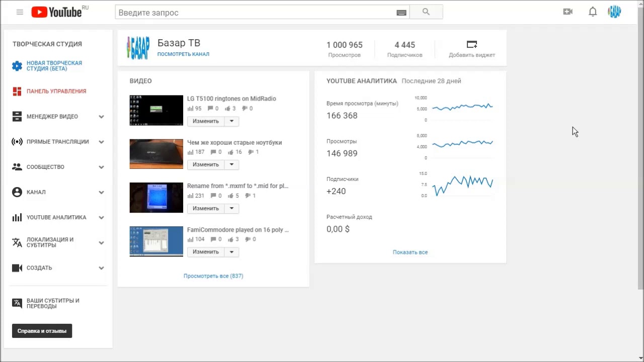The image size is (644, 362).
Task: Click the Add widget icon
Action: coord(471,44)
